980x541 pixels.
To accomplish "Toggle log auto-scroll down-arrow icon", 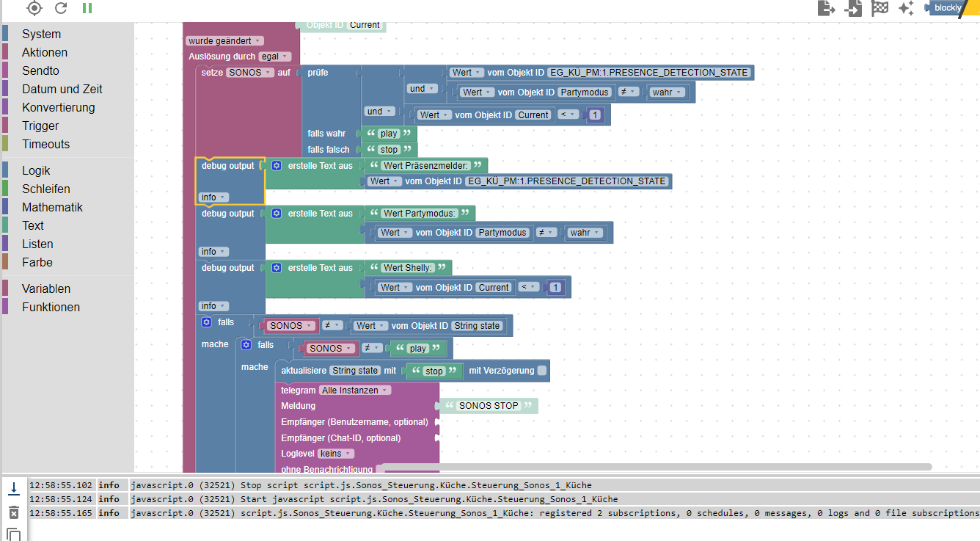I will [x=13, y=487].
